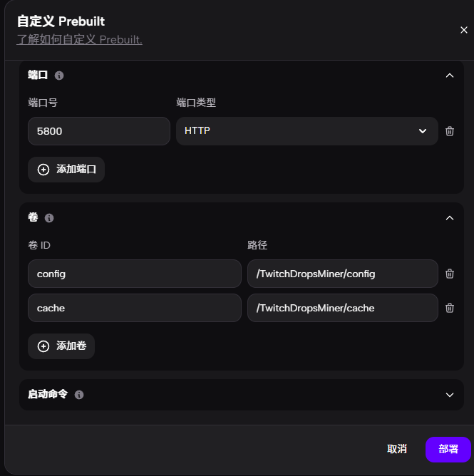474x476 pixels.
Task: Click the 添加端口 button
Action: 66,170
